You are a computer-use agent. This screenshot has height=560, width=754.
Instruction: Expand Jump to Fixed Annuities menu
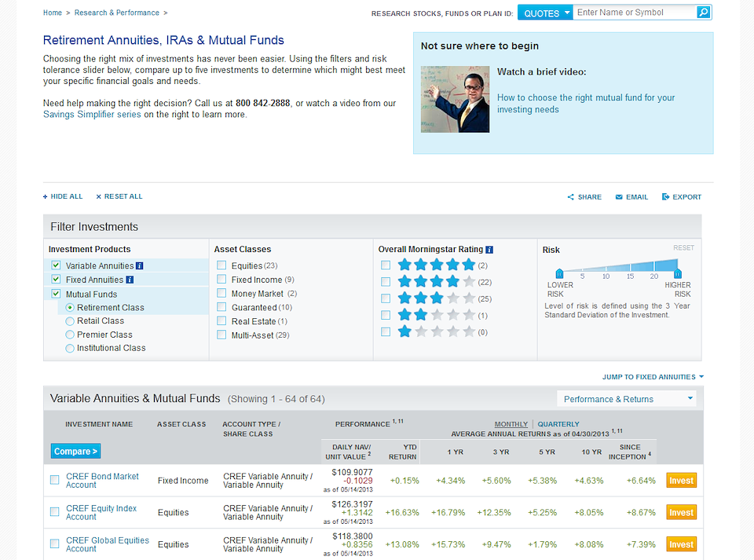pyautogui.click(x=653, y=377)
